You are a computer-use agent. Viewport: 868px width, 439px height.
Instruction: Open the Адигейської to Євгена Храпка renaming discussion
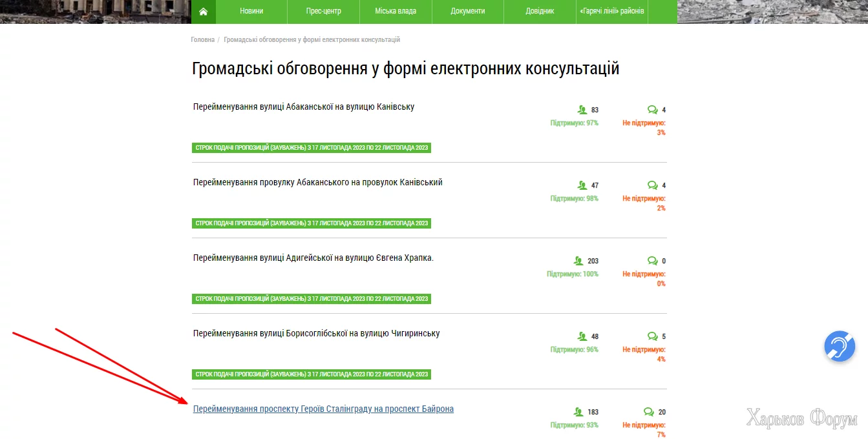click(x=313, y=258)
